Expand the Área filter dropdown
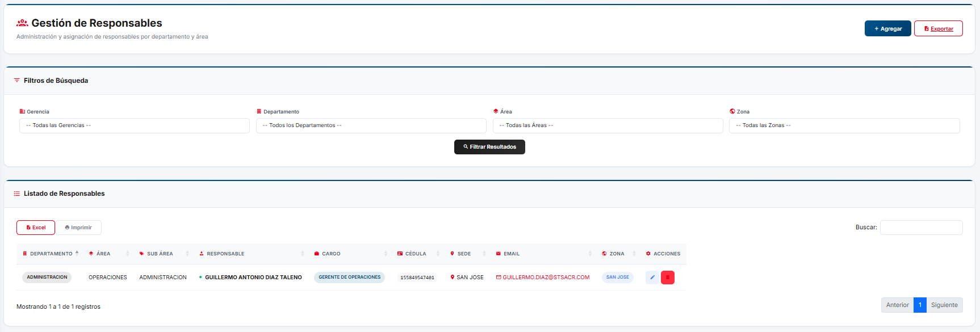Image resolution: width=980 pixels, height=332 pixels. point(608,125)
